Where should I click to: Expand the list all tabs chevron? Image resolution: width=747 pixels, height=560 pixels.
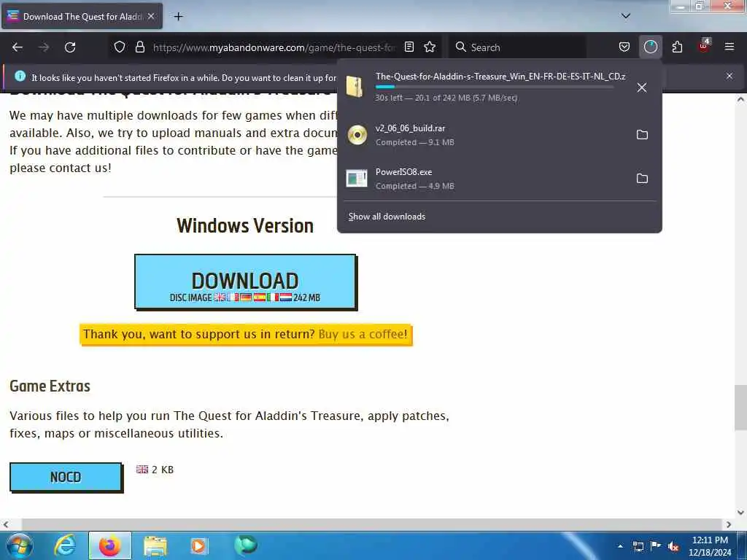coord(626,16)
